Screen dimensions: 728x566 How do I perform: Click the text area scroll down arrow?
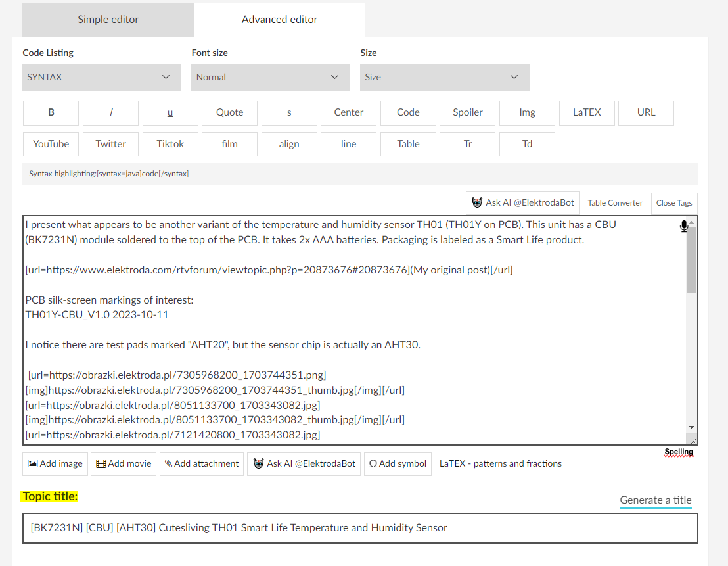[x=692, y=427]
